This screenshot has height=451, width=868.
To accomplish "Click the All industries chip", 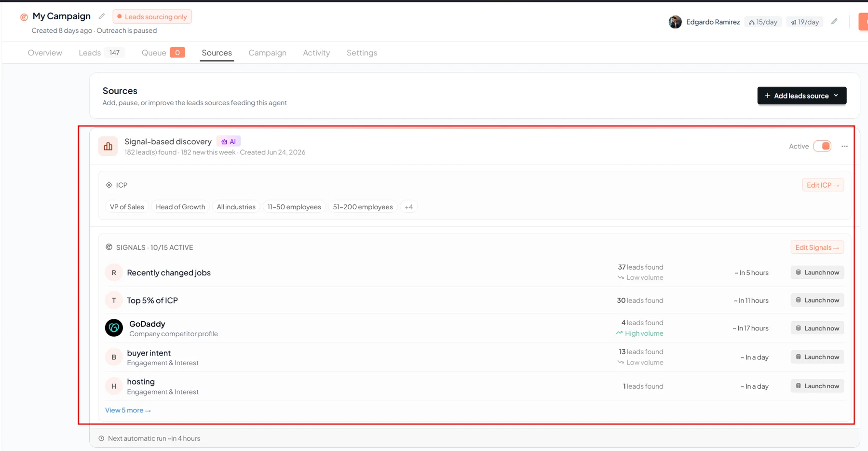I will [236, 207].
